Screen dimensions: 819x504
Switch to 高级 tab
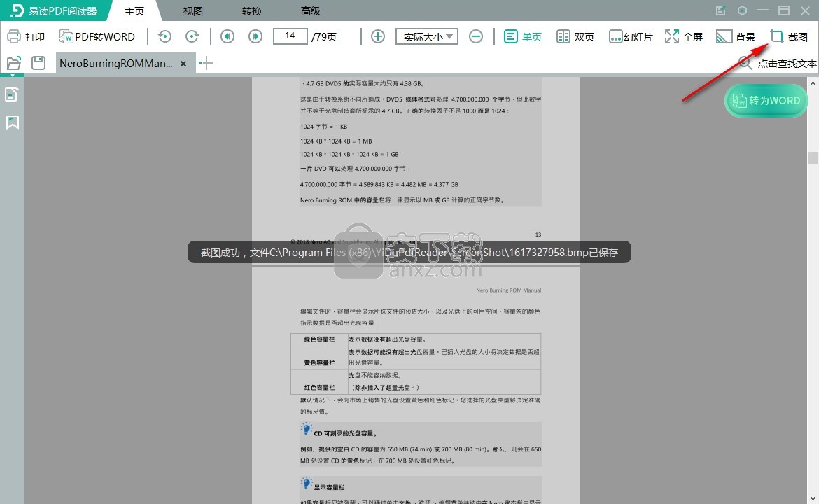coord(310,11)
